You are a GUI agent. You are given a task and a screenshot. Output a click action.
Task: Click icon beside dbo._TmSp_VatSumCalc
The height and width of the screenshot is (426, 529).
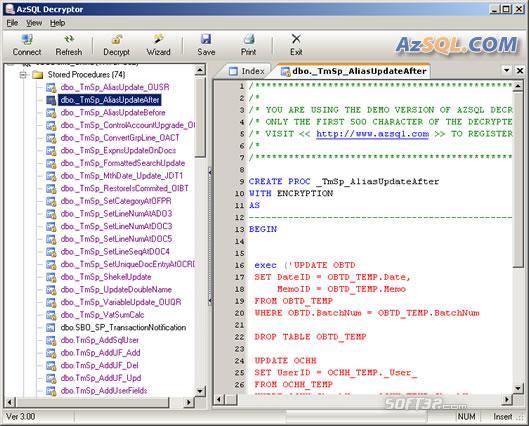point(51,315)
